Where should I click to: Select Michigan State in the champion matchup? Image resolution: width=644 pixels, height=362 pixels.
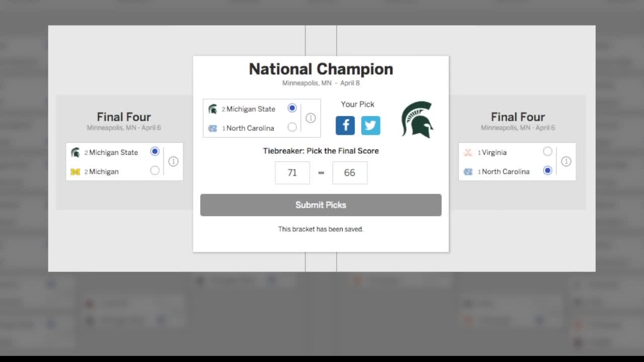coord(292,108)
